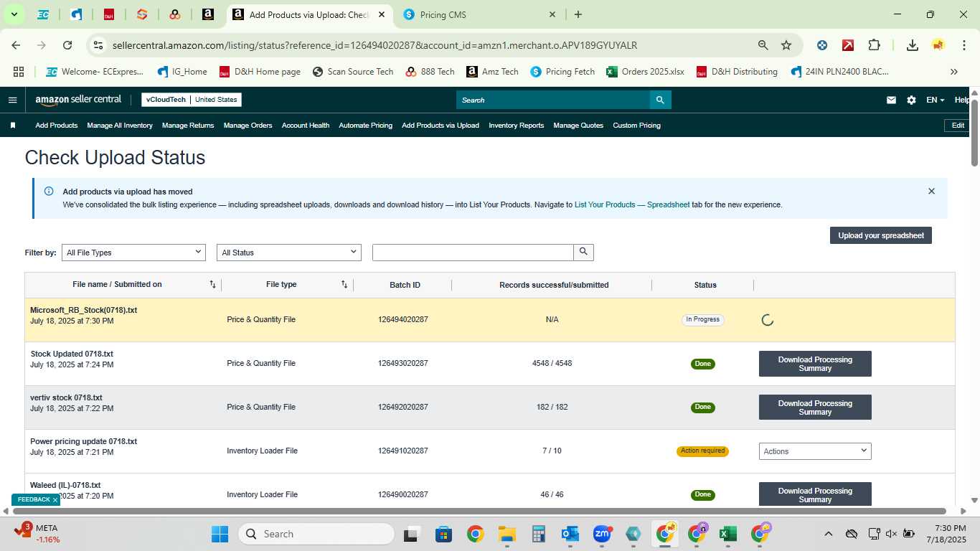
Task: Open the Chrome extensions puzzle icon
Action: 874,45
